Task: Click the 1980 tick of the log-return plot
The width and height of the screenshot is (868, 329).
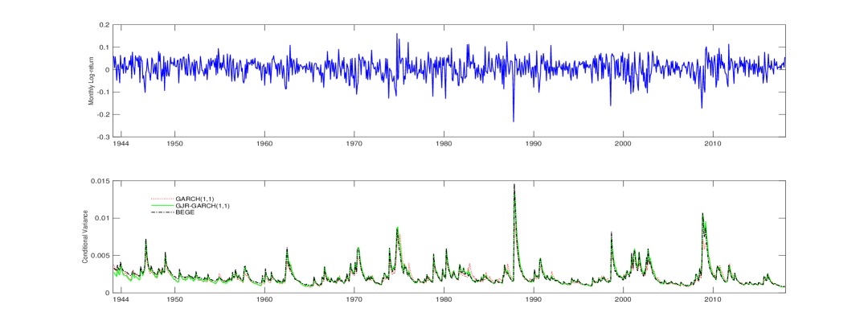Action: [x=444, y=142]
